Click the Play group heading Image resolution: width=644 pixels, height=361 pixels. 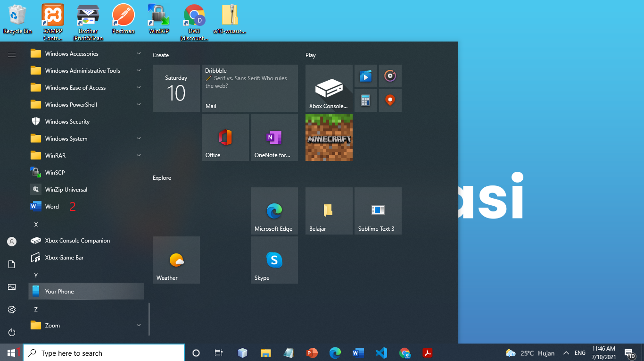point(311,55)
